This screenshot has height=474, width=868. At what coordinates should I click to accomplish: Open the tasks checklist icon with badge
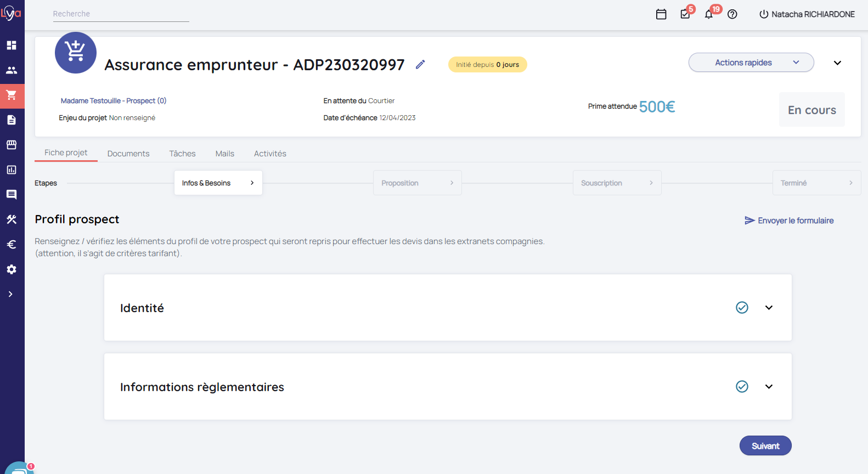point(685,14)
